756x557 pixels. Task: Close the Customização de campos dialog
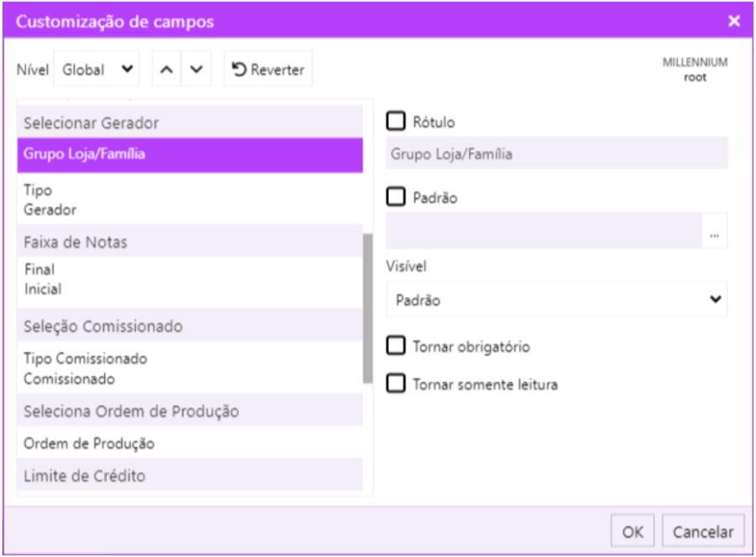click(x=734, y=21)
